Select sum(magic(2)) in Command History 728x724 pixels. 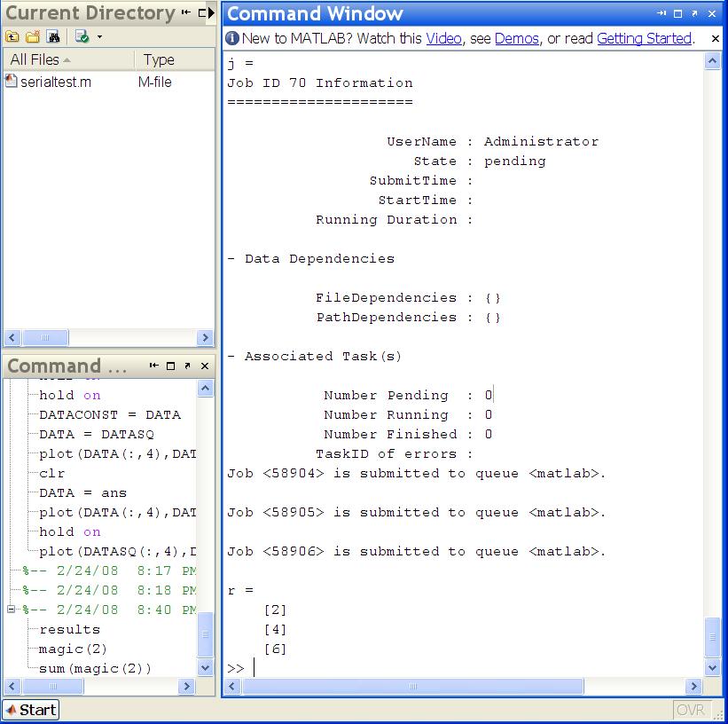point(95,668)
